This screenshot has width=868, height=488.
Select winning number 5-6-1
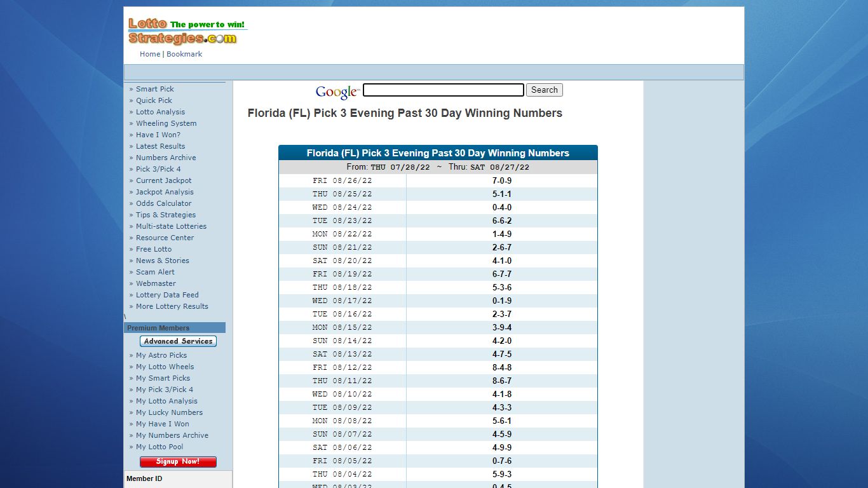502,421
